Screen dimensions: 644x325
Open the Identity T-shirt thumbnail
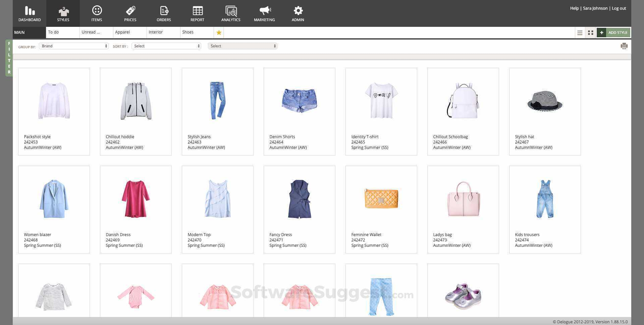point(381,101)
